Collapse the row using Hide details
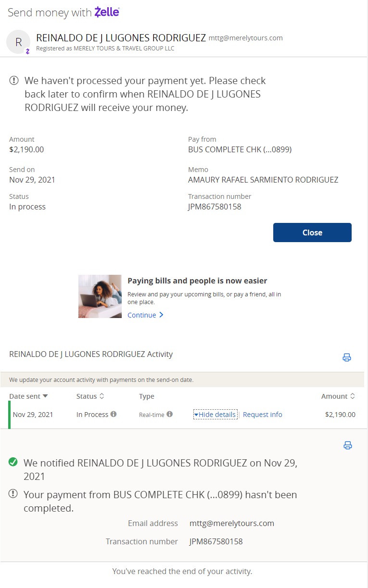Image resolution: width=368 pixels, height=588 pixels. point(215,415)
